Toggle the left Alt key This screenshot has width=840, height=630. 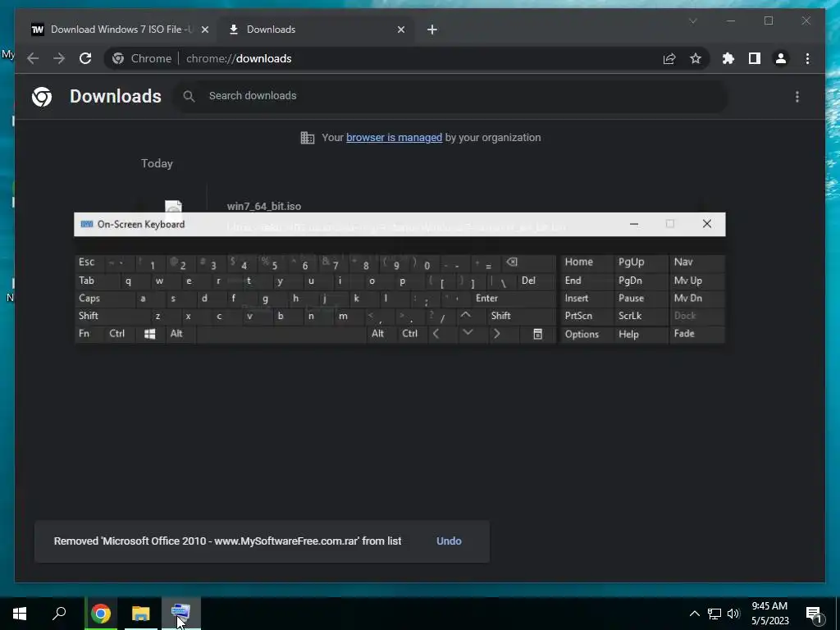[181, 334]
